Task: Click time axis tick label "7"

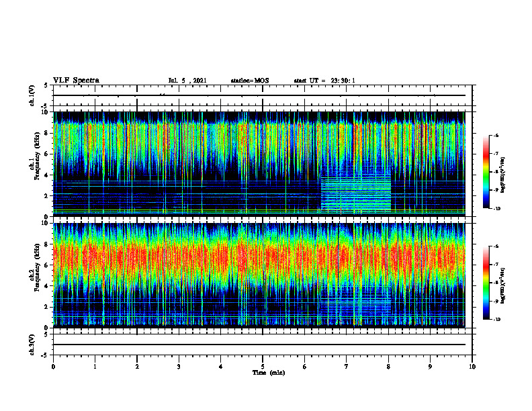Action: (347, 367)
